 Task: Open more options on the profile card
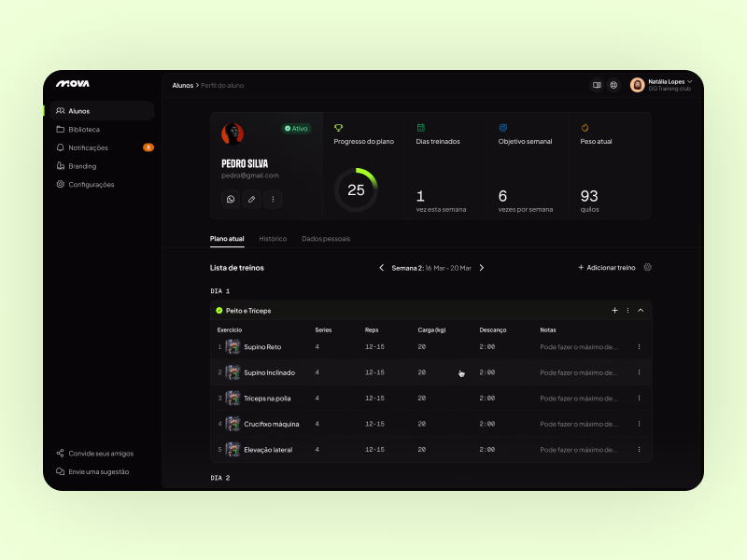(x=273, y=199)
